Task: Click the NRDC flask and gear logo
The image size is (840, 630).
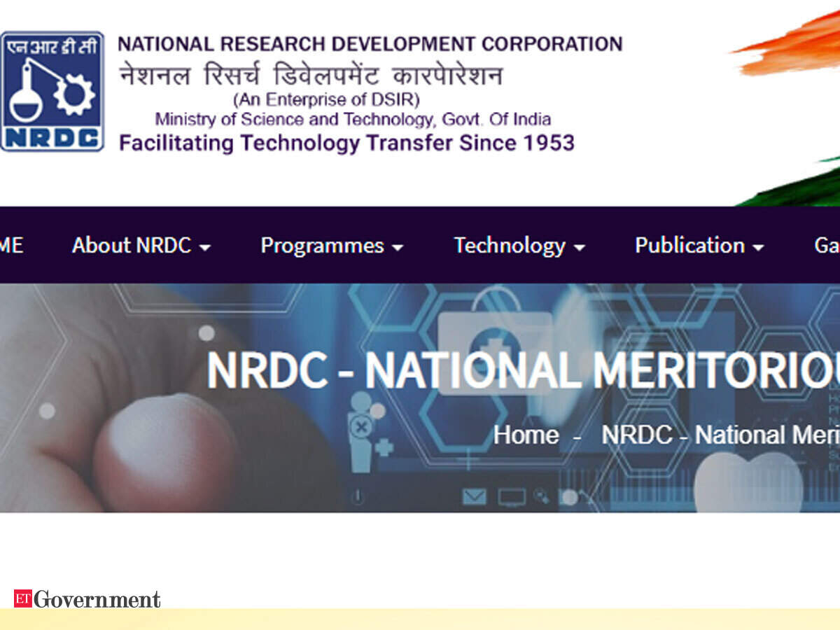Action: tap(52, 91)
